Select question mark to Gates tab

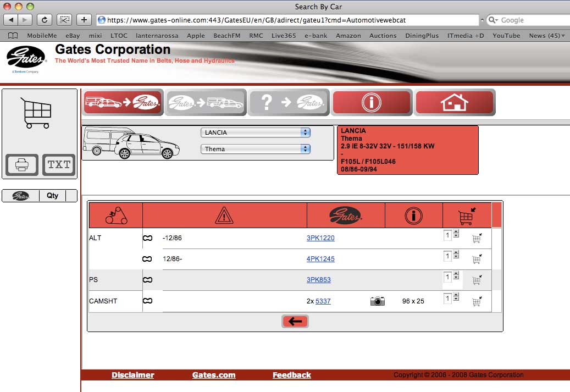(x=289, y=103)
